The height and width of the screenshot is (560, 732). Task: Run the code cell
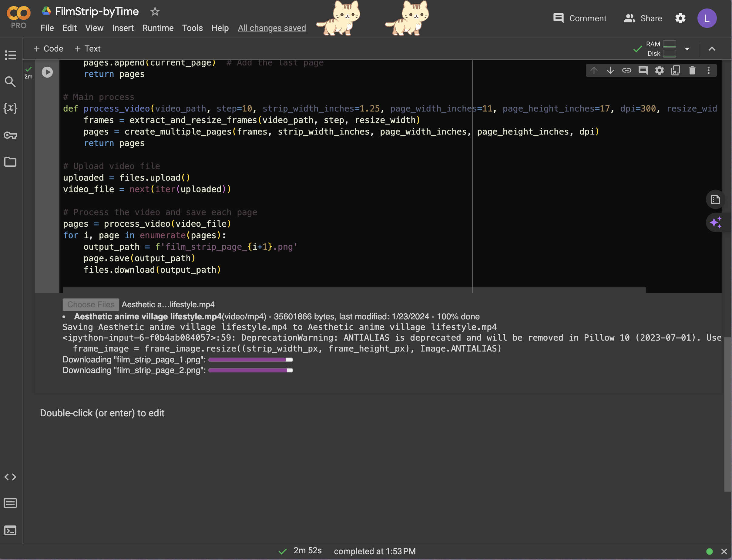pyautogui.click(x=47, y=72)
